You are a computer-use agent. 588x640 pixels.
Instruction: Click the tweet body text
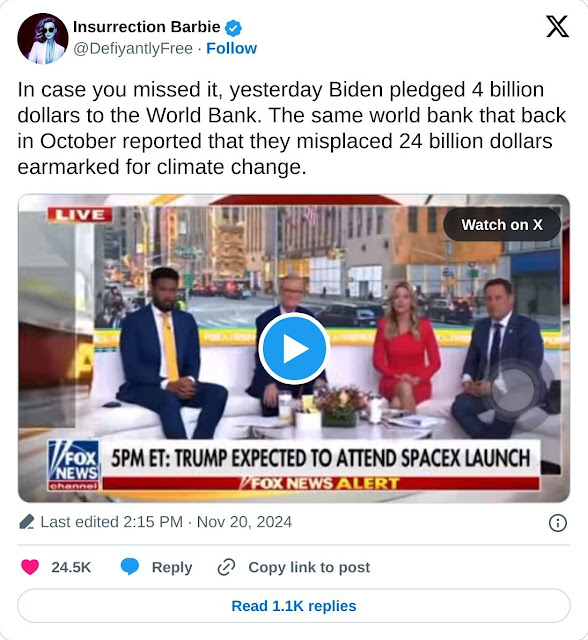tap(292, 128)
